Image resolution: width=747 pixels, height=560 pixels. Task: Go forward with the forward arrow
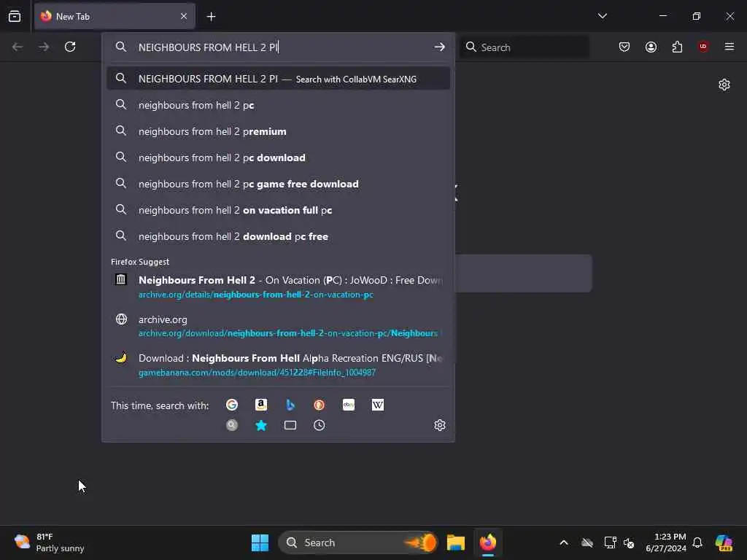pos(44,47)
